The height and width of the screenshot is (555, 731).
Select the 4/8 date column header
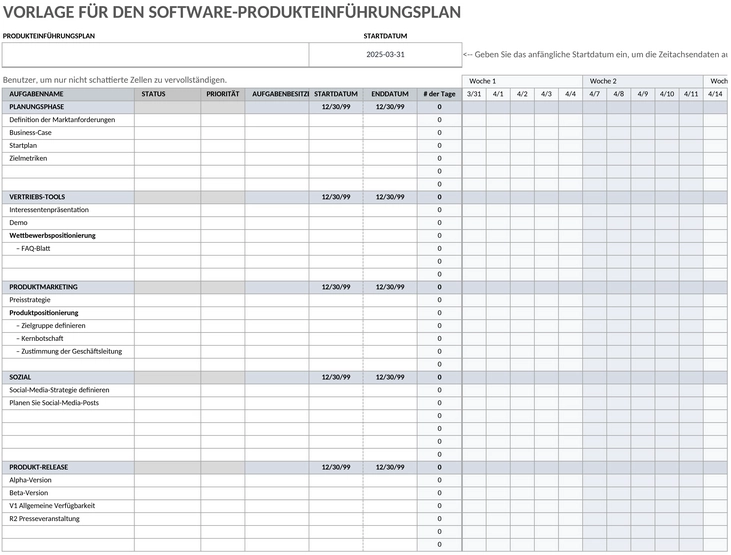[619, 94]
